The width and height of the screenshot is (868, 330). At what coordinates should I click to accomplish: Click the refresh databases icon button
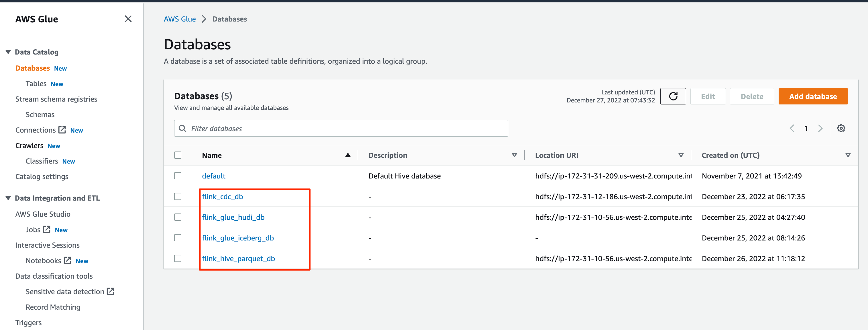[x=673, y=96]
